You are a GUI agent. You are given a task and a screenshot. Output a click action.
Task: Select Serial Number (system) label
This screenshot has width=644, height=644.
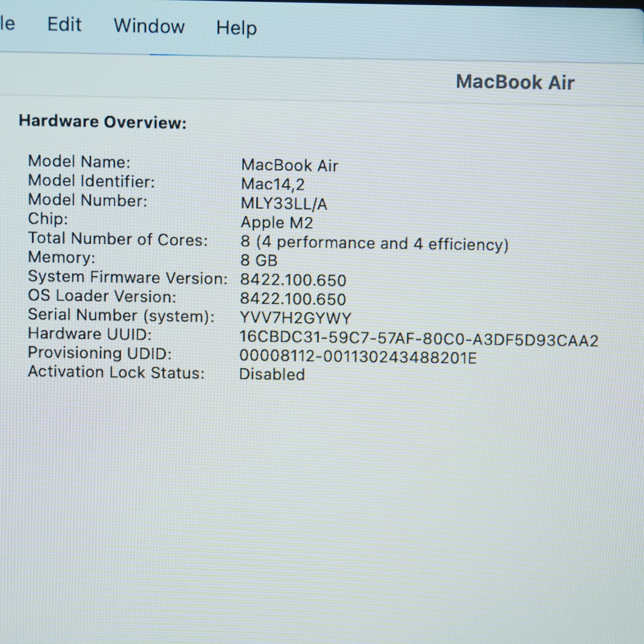pyautogui.click(x=121, y=316)
